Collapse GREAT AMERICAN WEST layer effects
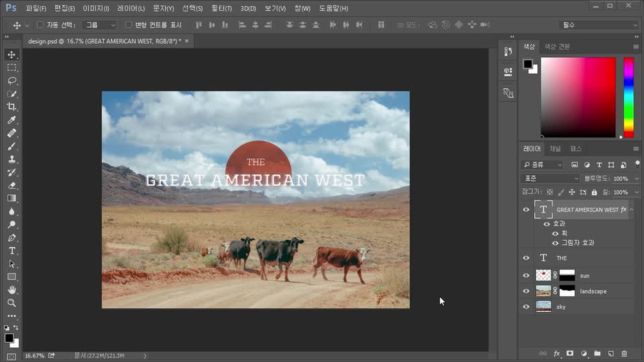The width and height of the screenshot is (644, 362). click(x=632, y=210)
